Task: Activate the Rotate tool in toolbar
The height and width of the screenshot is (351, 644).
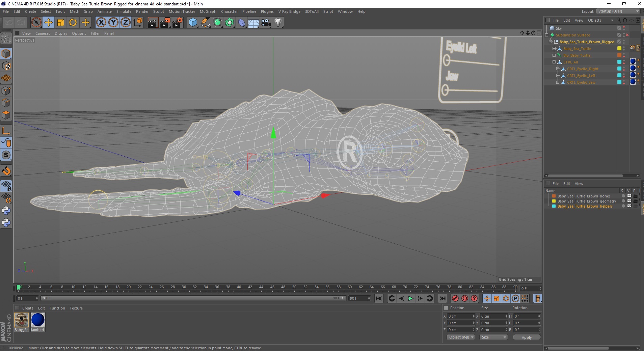Action: tap(73, 23)
